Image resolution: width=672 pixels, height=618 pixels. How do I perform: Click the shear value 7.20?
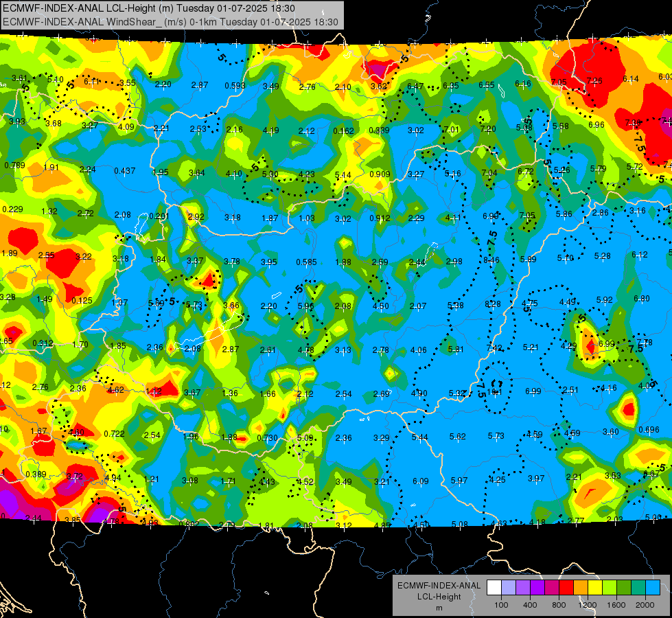[x=488, y=128]
